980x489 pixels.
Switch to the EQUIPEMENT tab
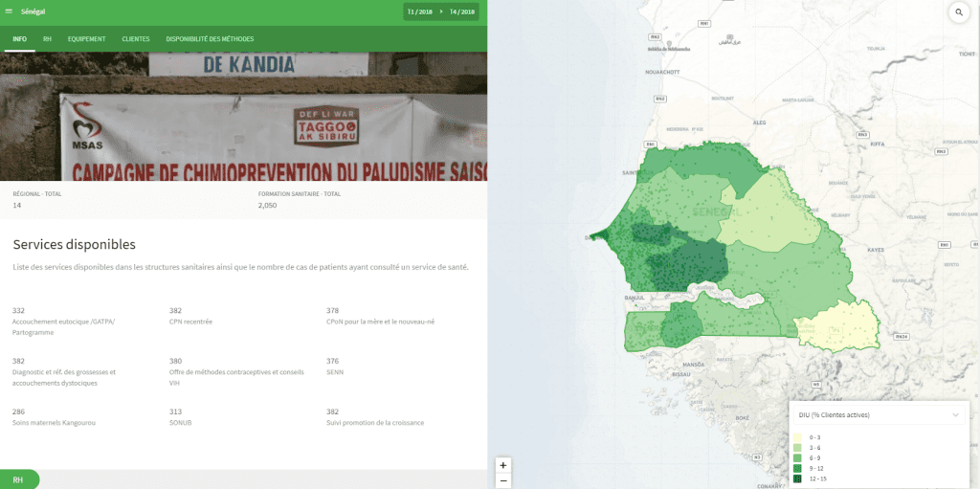coord(86,39)
